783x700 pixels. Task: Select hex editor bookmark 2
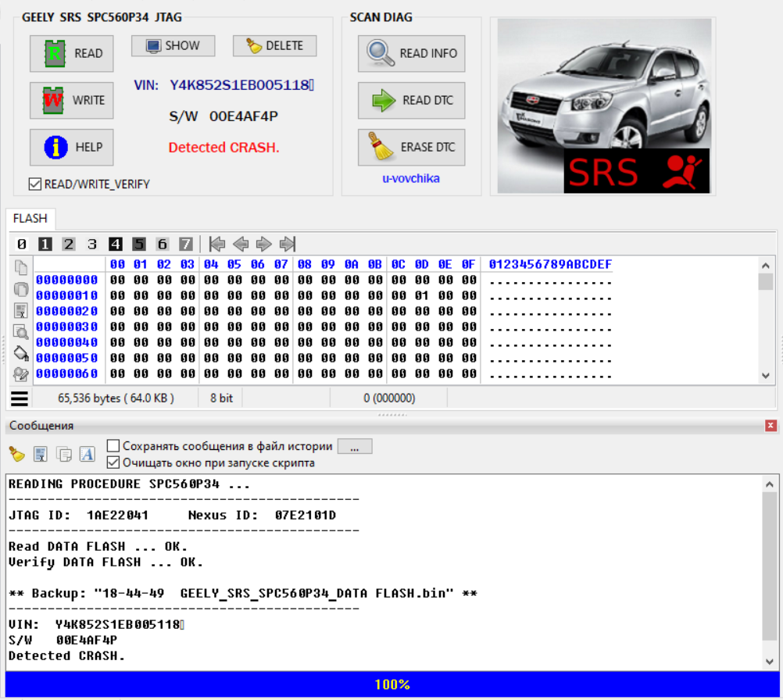click(x=69, y=245)
